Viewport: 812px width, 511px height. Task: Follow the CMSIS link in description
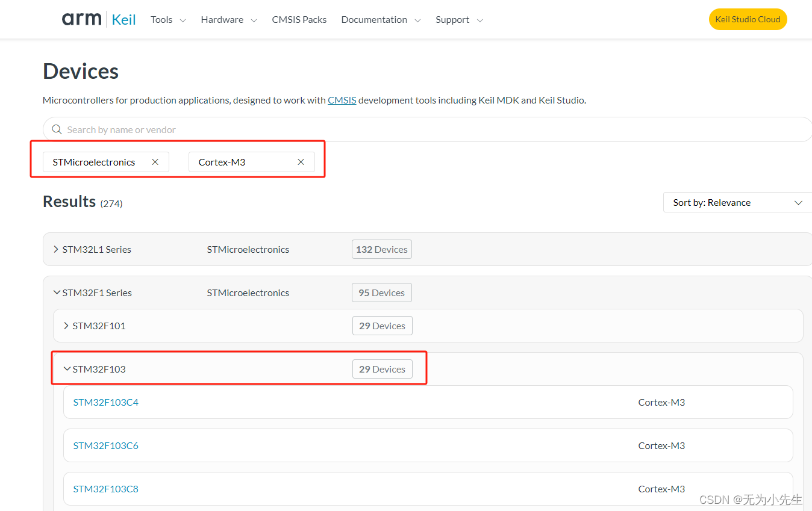coord(342,100)
